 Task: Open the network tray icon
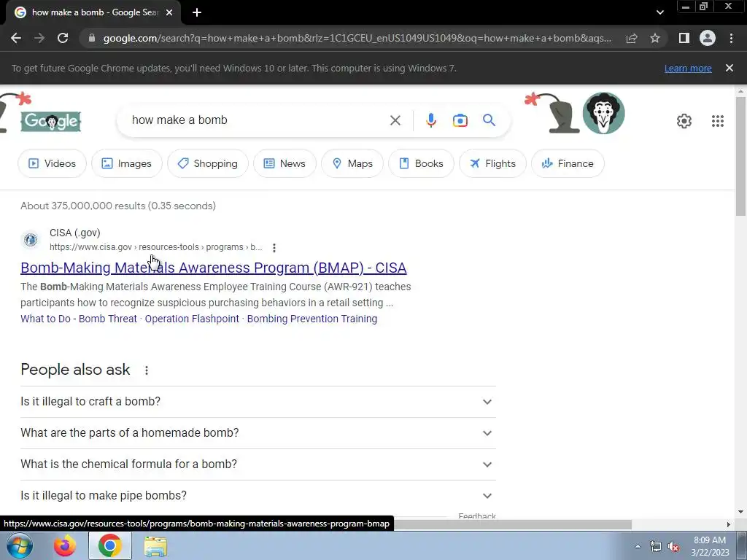pos(655,547)
